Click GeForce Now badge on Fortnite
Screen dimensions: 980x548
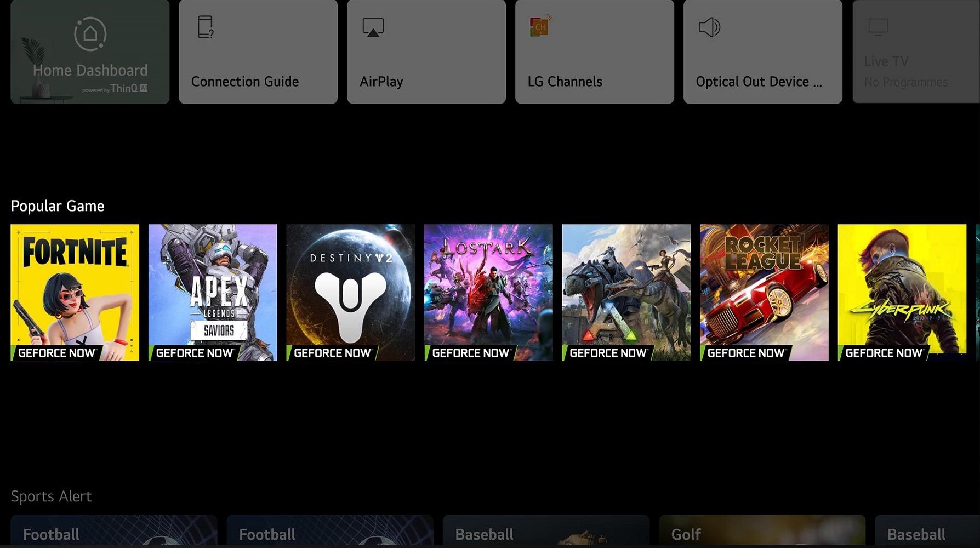[56, 353]
